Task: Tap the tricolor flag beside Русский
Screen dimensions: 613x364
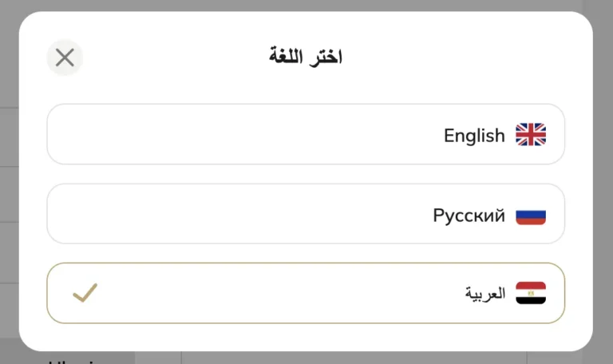Action: point(531,215)
